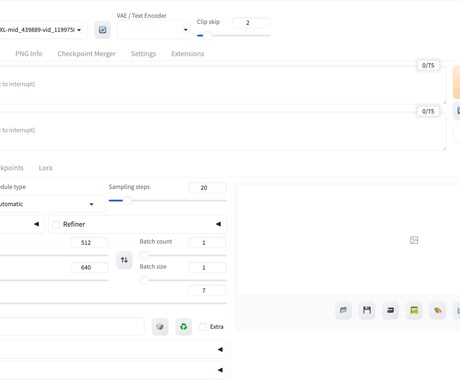The image size is (460, 380).
Task: Expand the first collapsed panel below seed
Action: pyautogui.click(x=220, y=349)
